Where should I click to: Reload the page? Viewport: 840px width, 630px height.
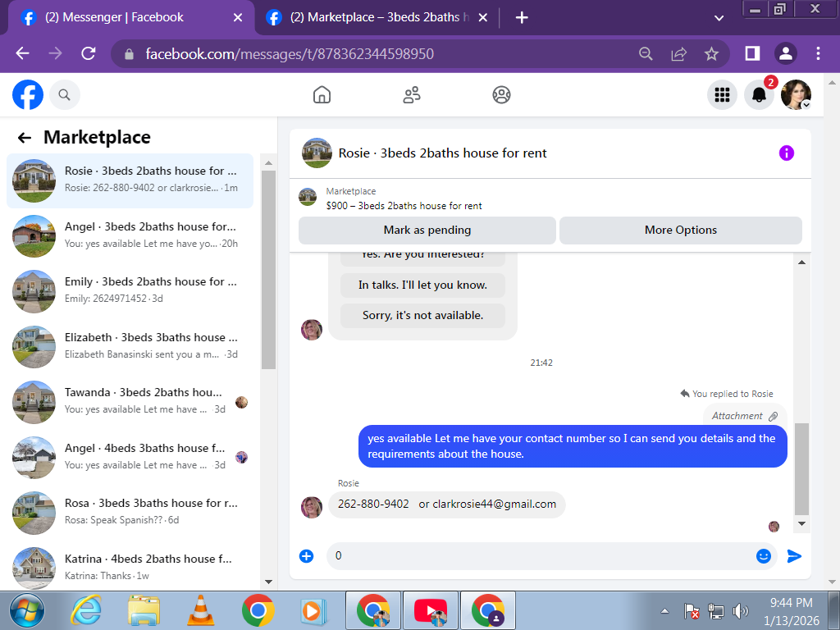pos(89,53)
